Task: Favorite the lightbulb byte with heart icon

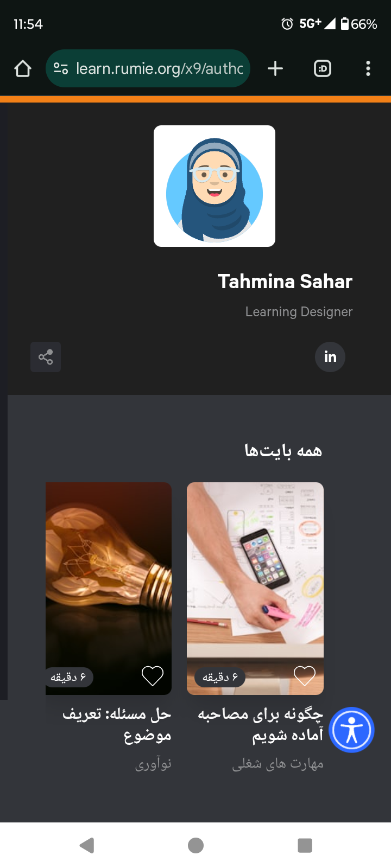Action: point(153,676)
